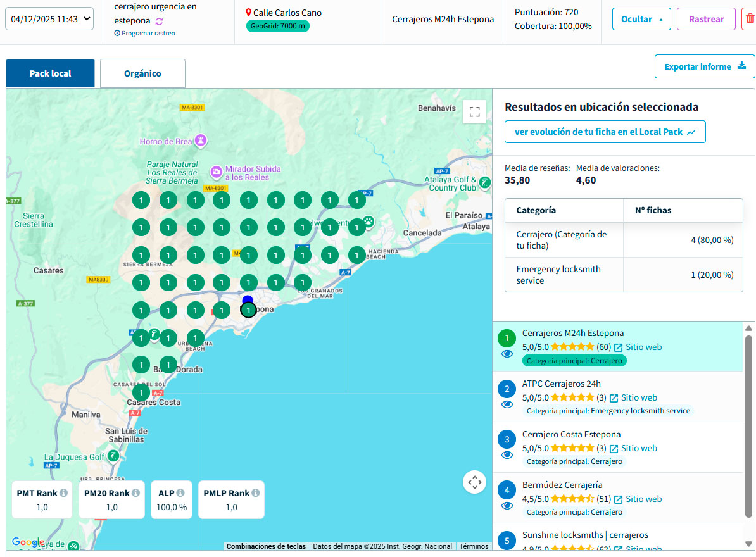Viewport: 756px width, 557px height.
Task: Toggle eye icon for Cerrajeros M24h Estepona
Action: click(507, 354)
